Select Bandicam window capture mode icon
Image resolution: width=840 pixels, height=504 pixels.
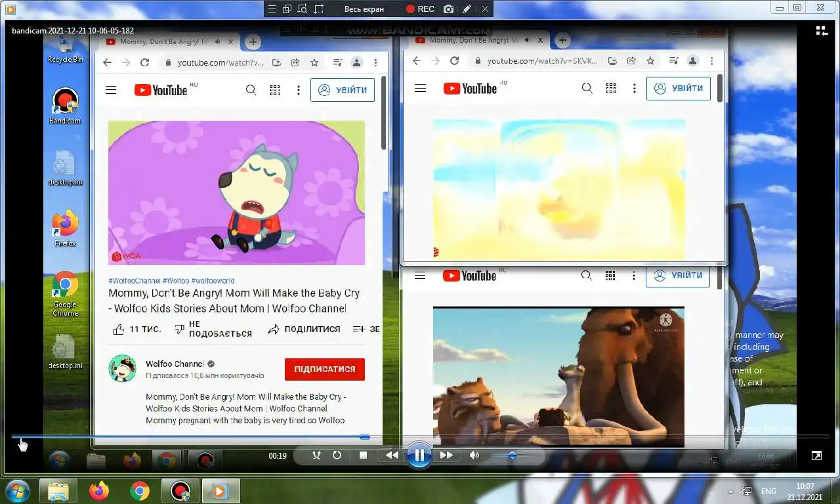tap(287, 9)
